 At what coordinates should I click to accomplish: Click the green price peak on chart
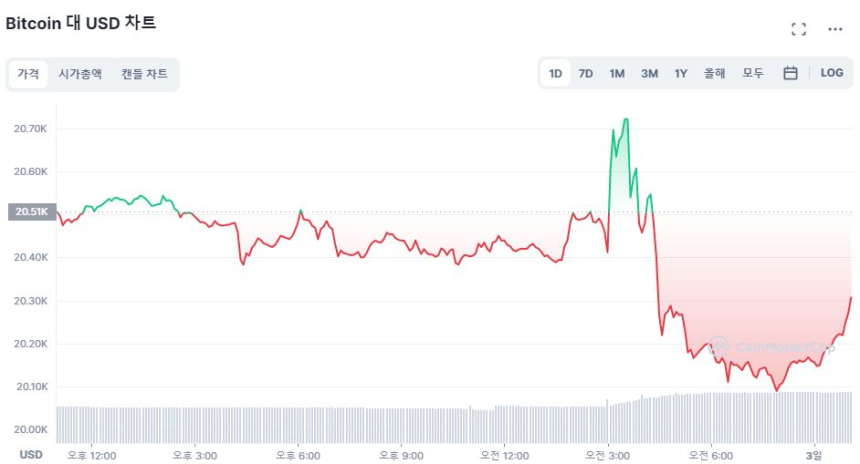point(625,120)
